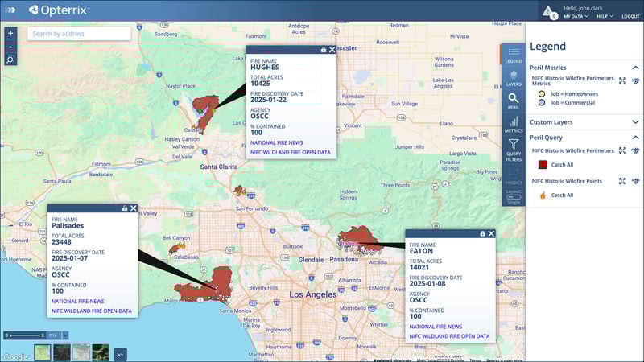Open the Peril search tab
The image size is (644, 362).
coord(514,101)
